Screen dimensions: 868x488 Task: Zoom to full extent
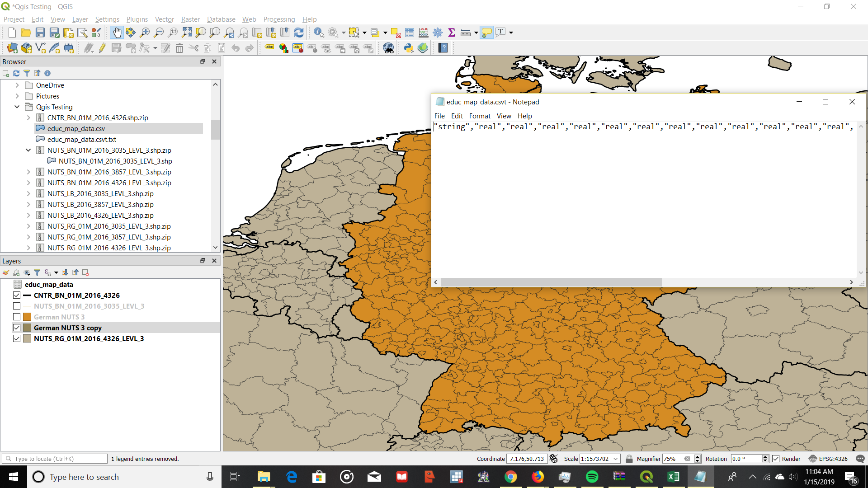tap(187, 33)
